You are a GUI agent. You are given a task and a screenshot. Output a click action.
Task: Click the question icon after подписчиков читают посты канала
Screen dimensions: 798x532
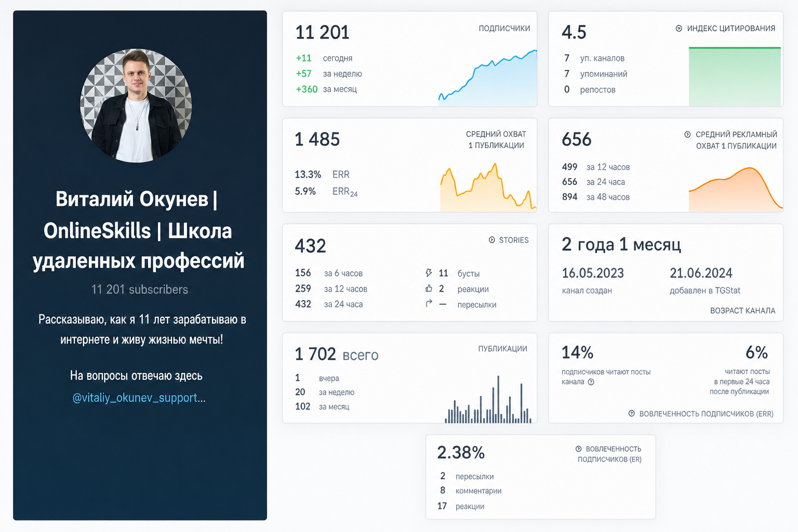click(x=591, y=382)
